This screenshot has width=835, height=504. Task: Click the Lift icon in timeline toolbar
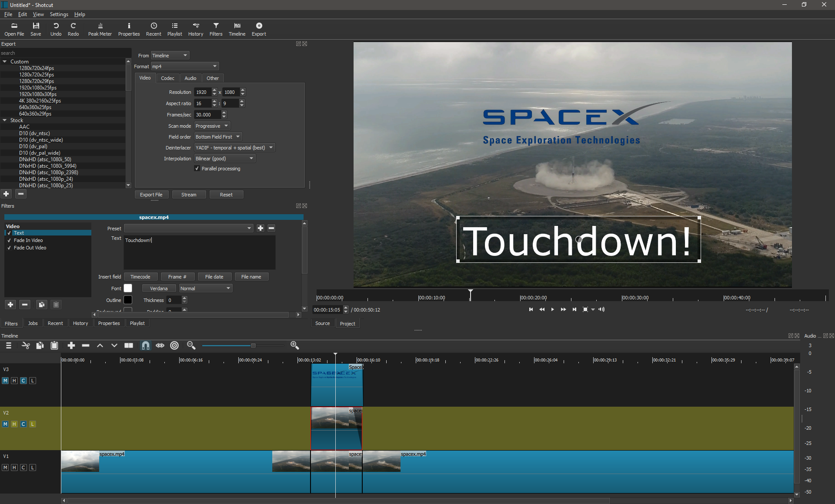pos(100,345)
